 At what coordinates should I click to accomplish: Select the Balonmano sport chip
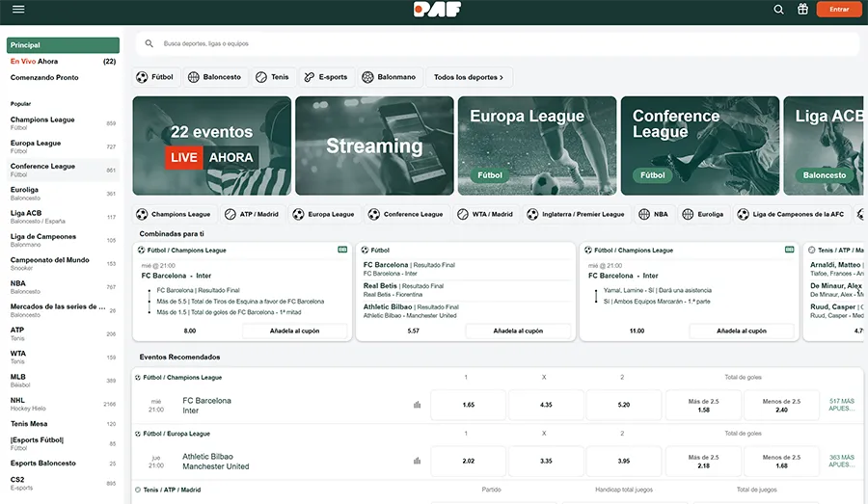pos(390,77)
